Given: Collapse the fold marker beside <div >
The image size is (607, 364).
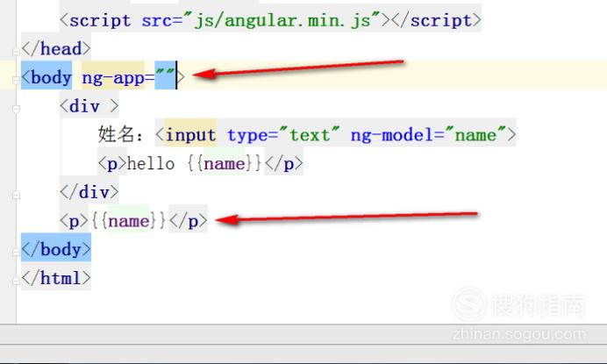Looking at the screenshot, I should click(x=16, y=109).
